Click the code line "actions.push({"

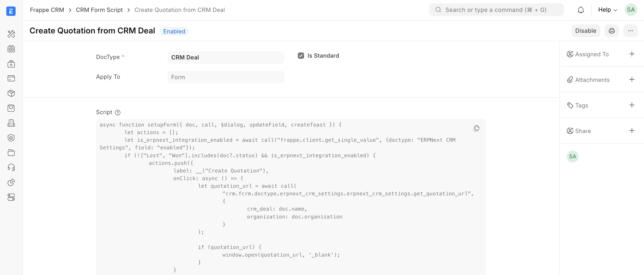[171, 163]
